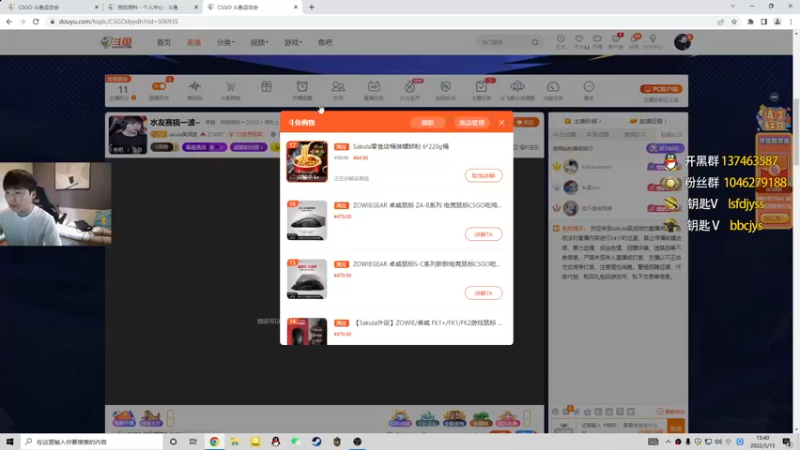Open the ZOWIEGEAR ZA-B mouse thumbnail
The width and height of the screenshot is (800, 450).
click(307, 220)
